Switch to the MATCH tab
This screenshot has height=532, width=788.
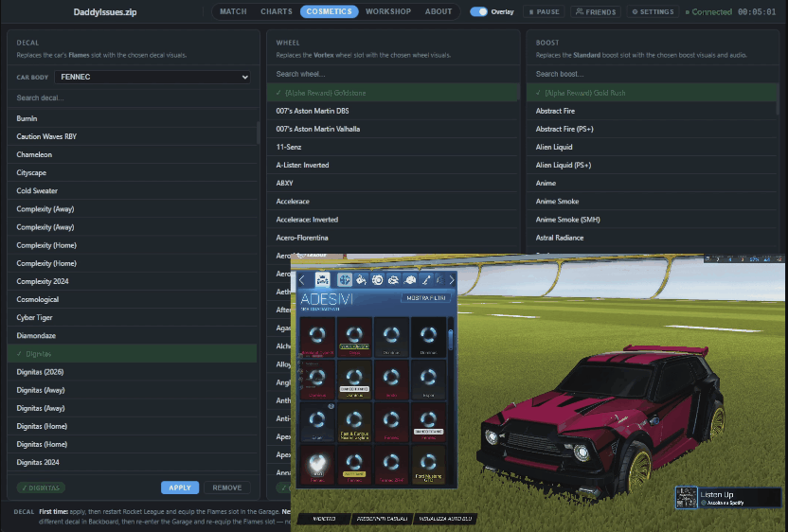233,11
